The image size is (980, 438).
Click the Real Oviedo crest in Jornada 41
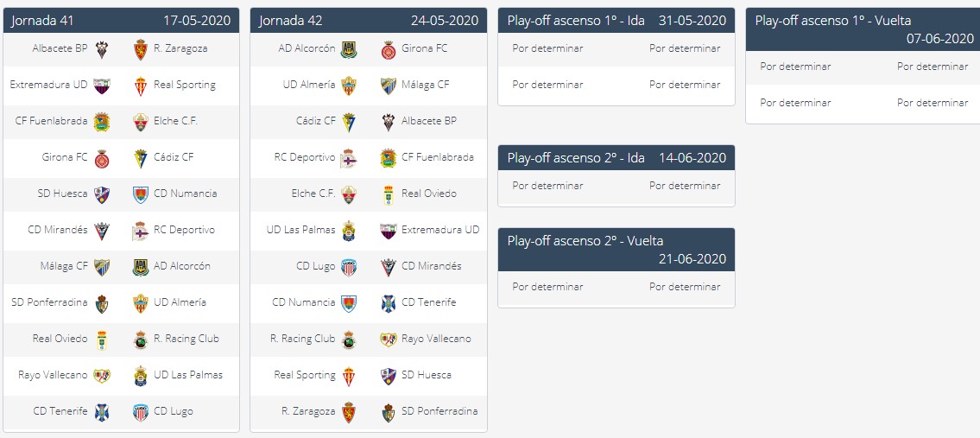pyautogui.click(x=101, y=340)
